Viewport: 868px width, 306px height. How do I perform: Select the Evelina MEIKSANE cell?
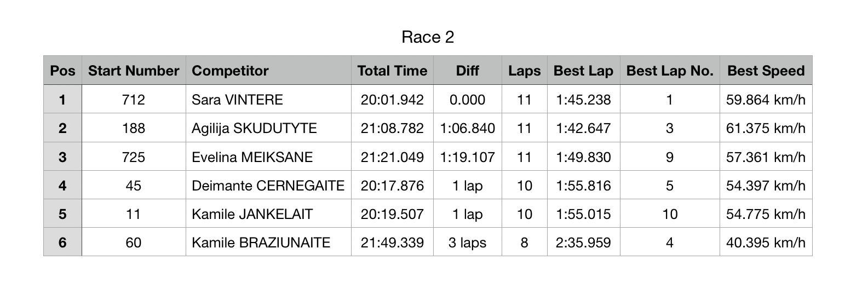[268, 157]
